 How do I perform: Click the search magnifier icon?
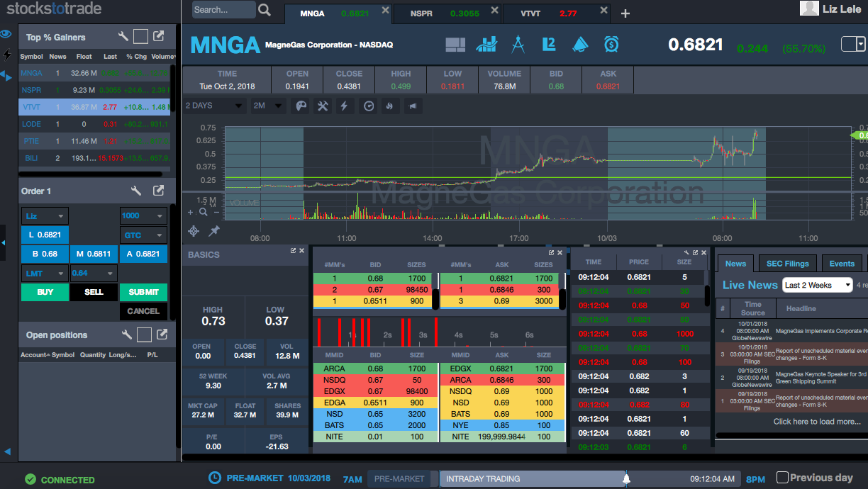(265, 10)
